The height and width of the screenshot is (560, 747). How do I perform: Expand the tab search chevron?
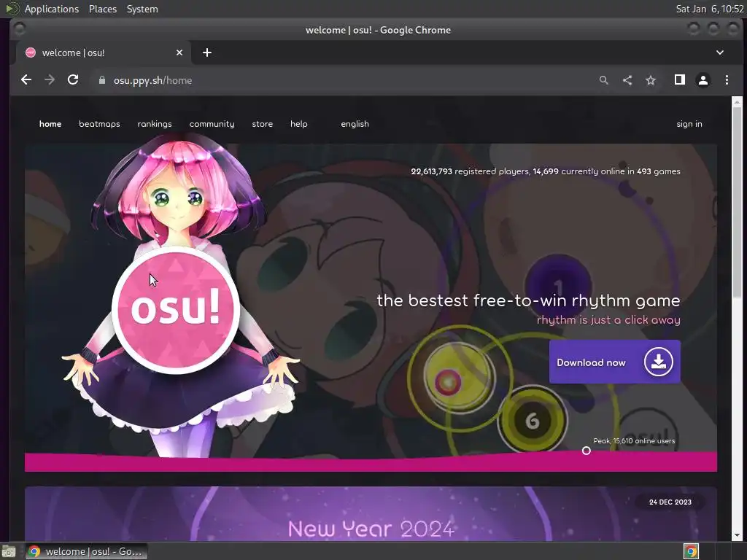point(720,52)
